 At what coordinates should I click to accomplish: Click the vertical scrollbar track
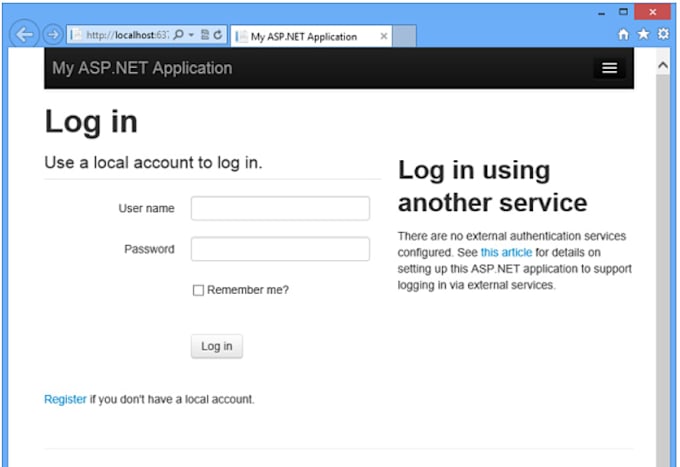coord(663,269)
